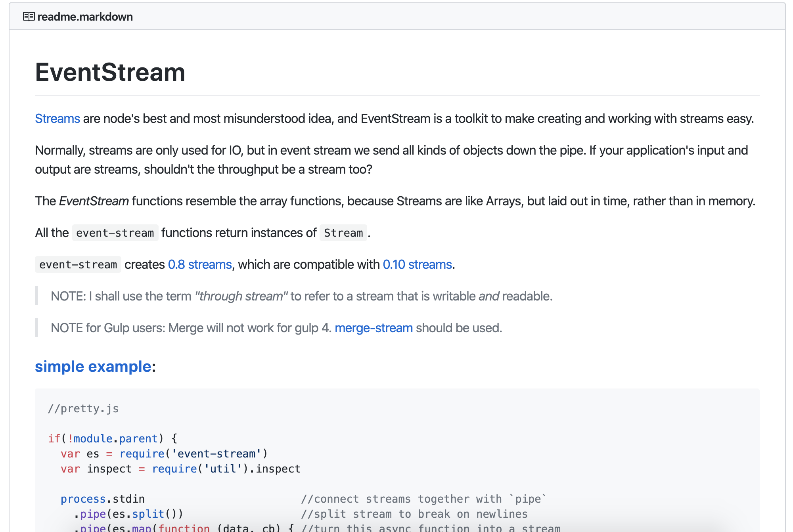Click process.stdin in the code block
Screen dimensions: 793x532
click(102, 499)
